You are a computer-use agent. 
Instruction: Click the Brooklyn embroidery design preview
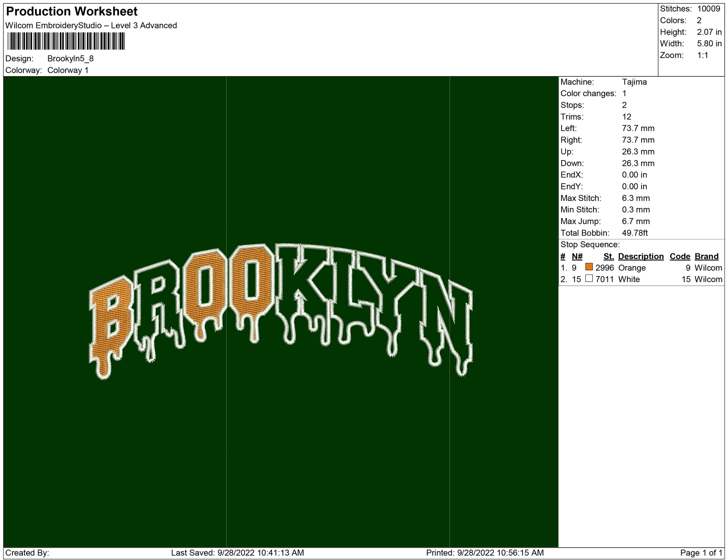click(281, 310)
